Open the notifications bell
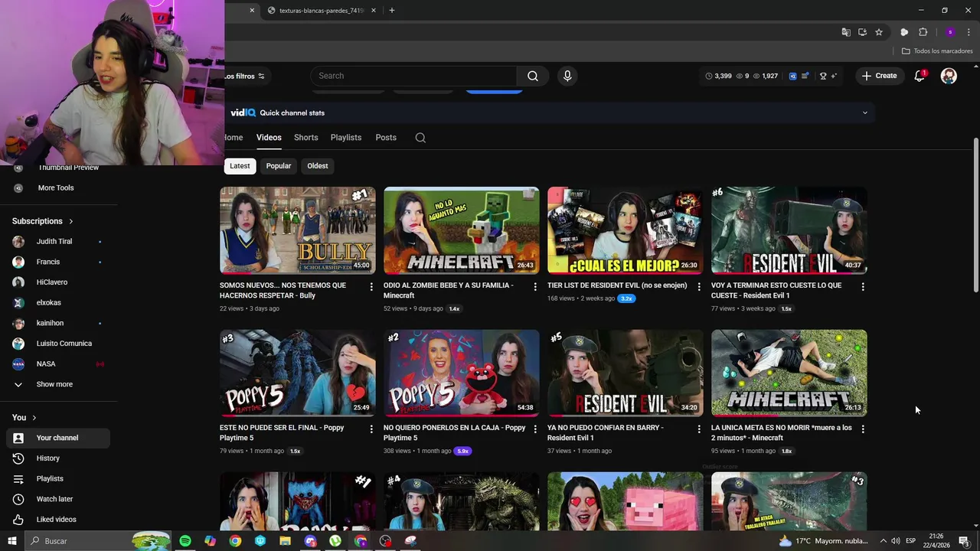Screen dimensions: 980x551 [x=920, y=76]
